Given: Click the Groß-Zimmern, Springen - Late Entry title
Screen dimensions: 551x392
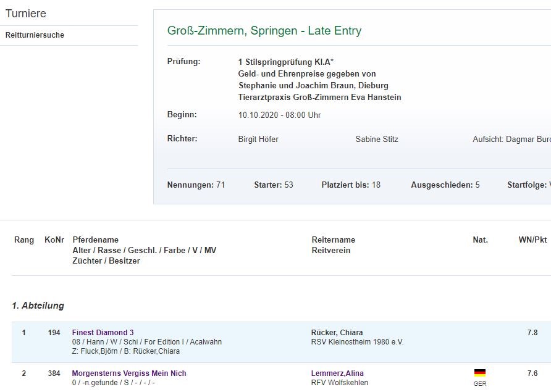Looking at the screenshot, I should [264, 31].
